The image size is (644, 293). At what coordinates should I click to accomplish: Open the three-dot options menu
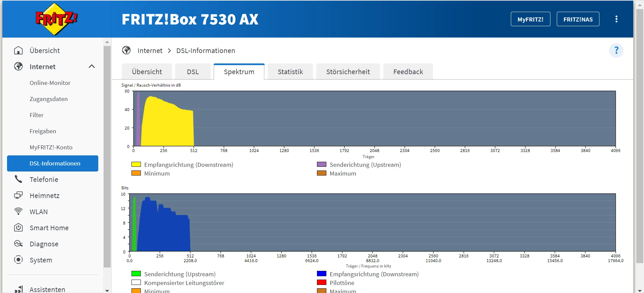click(616, 19)
